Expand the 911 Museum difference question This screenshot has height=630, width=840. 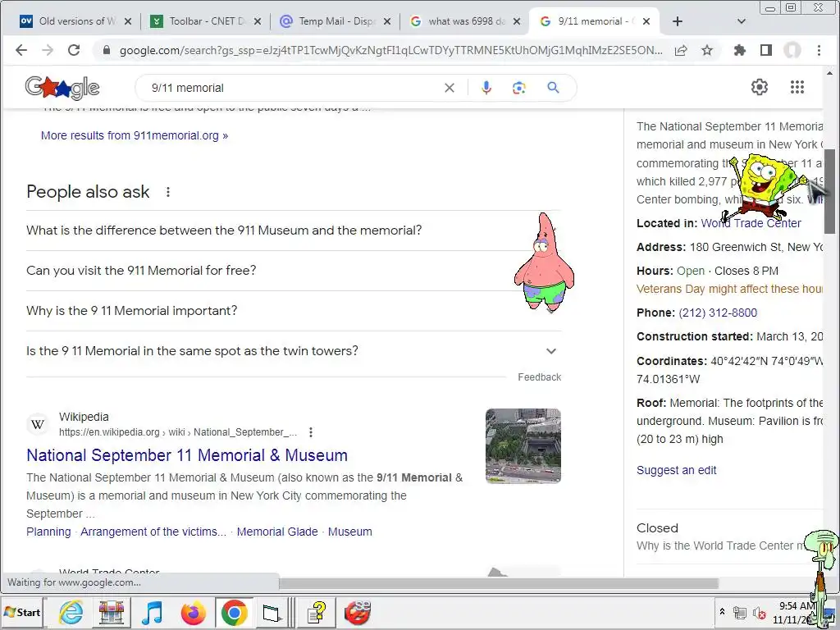coord(294,231)
